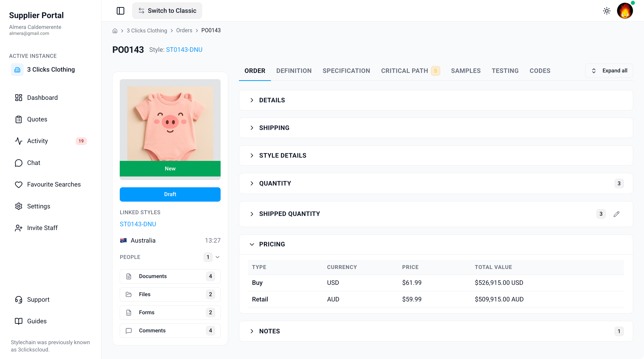This screenshot has width=644, height=359.
Task: Click the Quotes clipboard icon
Action: point(19,119)
